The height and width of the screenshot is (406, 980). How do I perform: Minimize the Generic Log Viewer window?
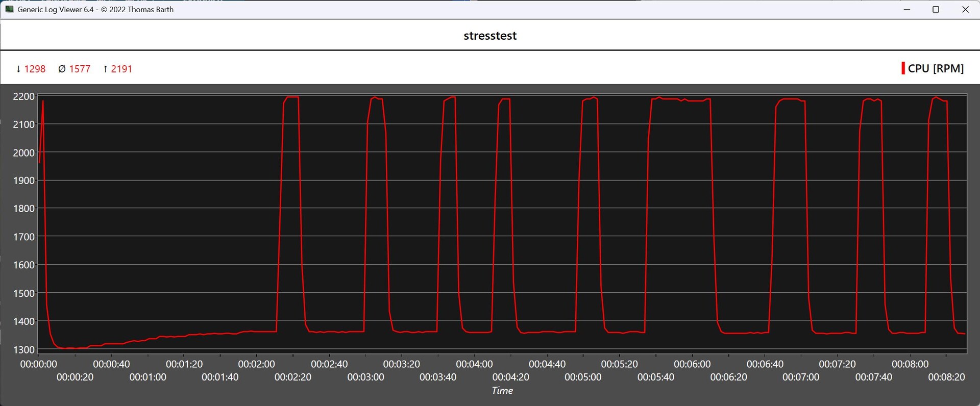click(907, 9)
